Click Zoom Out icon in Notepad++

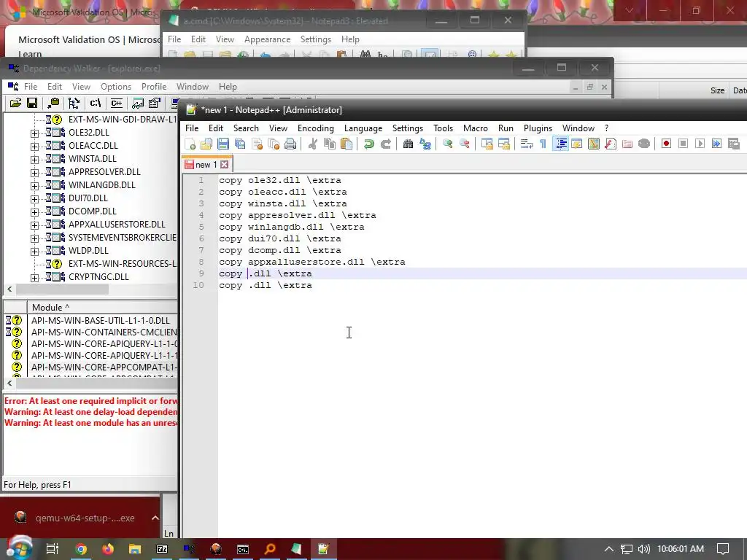coord(464,144)
